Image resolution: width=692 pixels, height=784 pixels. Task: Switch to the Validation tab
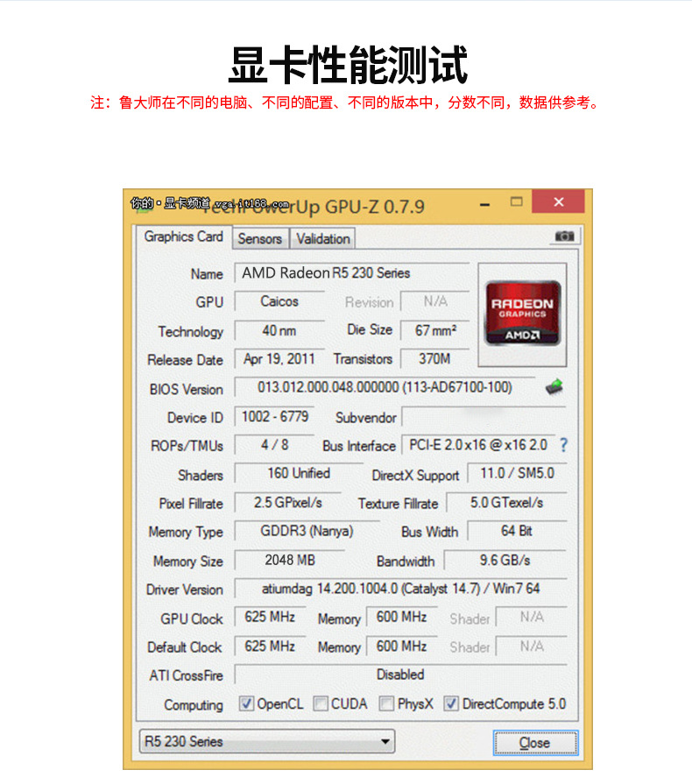click(323, 238)
